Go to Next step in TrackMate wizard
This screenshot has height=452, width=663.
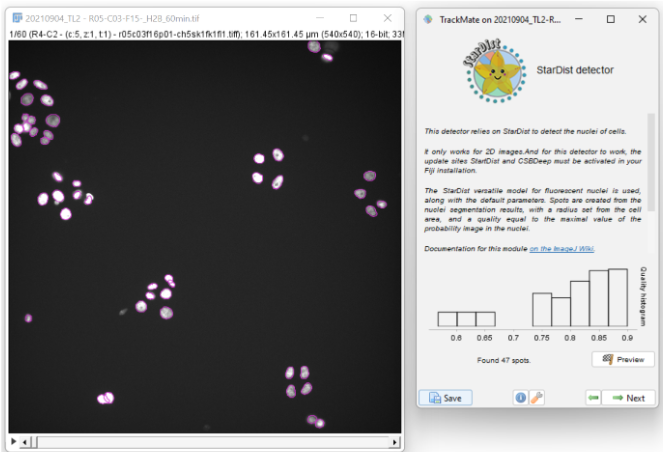(x=628, y=398)
